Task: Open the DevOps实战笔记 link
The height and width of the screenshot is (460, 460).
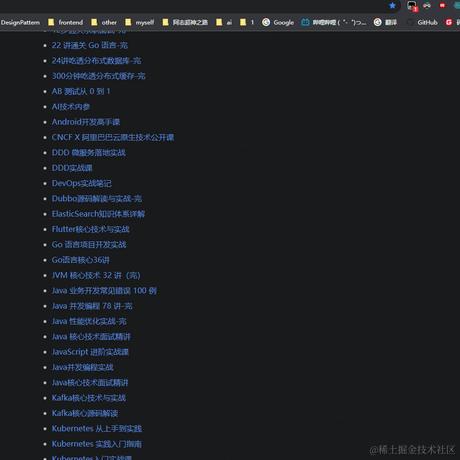Action: tap(82, 183)
